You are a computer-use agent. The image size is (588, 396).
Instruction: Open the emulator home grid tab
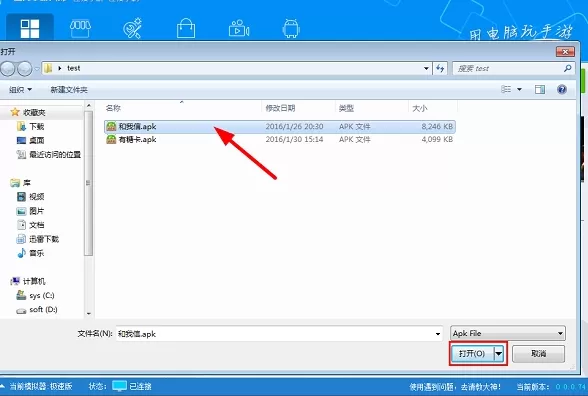pos(30,28)
